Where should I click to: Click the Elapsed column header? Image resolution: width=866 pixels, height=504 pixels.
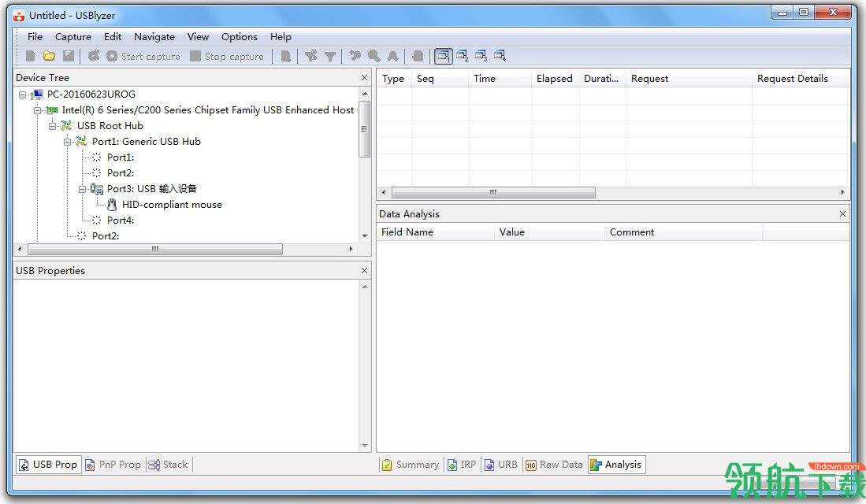click(x=555, y=79)
